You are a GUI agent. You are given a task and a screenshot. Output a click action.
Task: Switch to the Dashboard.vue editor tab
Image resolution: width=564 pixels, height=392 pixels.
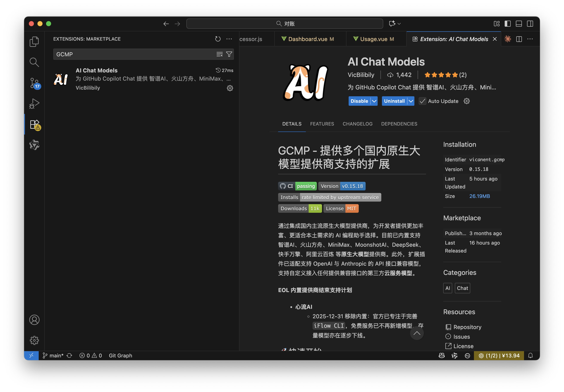point(308,39)
